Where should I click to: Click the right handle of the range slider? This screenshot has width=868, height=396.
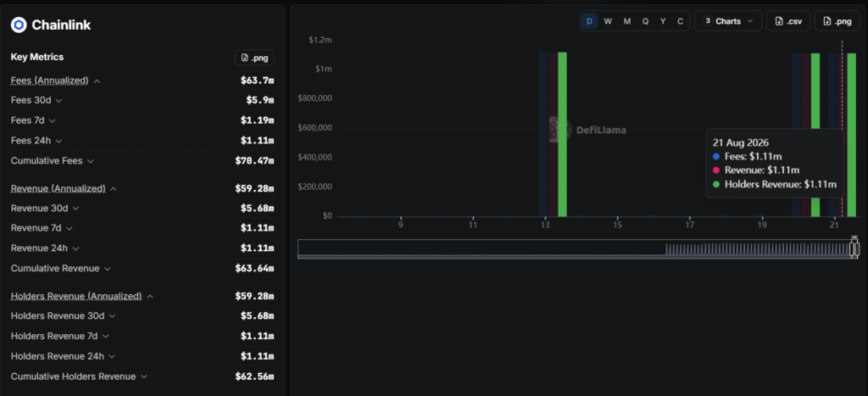pos(858,248)
